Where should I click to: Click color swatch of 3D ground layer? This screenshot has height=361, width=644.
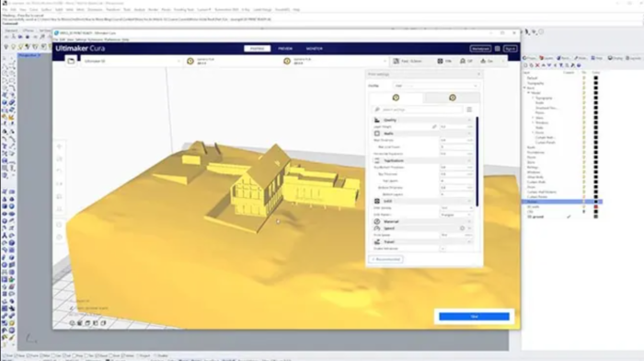tap(595, 216)
